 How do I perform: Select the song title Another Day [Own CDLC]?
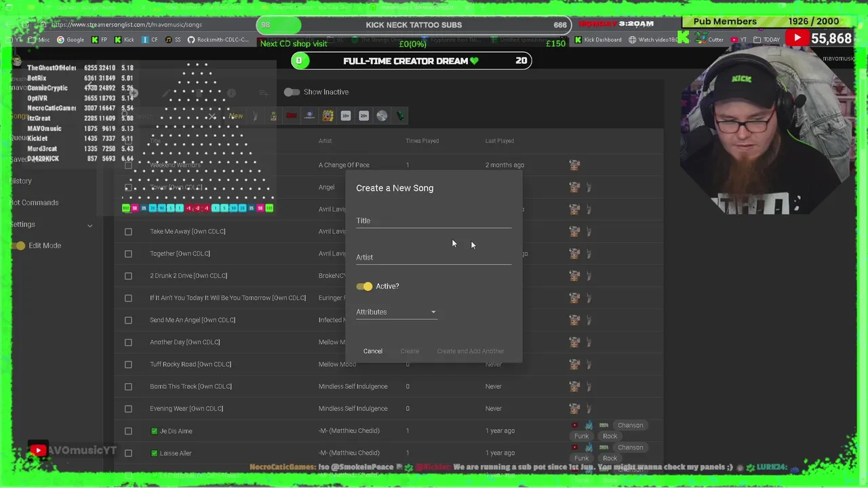point(184,342)
